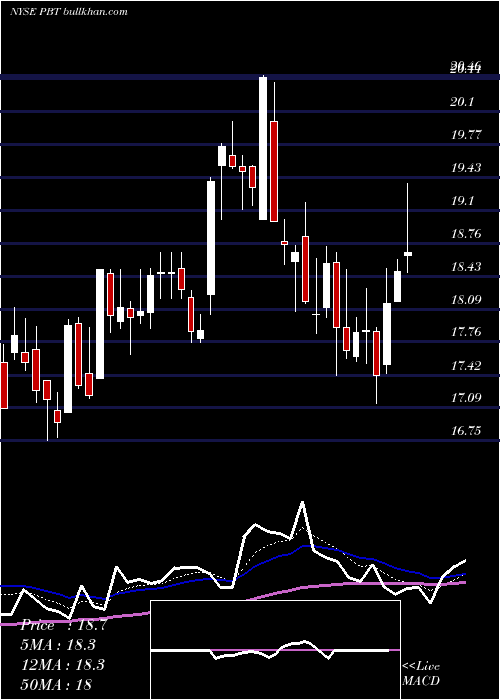
Task: Click the 50MA : 18 readout
Action: [56, 684]
